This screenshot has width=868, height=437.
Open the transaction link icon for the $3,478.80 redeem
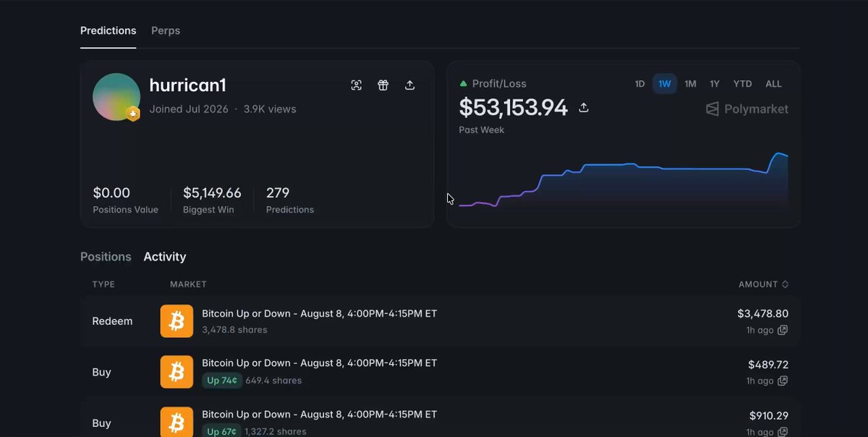pos(782,330)
